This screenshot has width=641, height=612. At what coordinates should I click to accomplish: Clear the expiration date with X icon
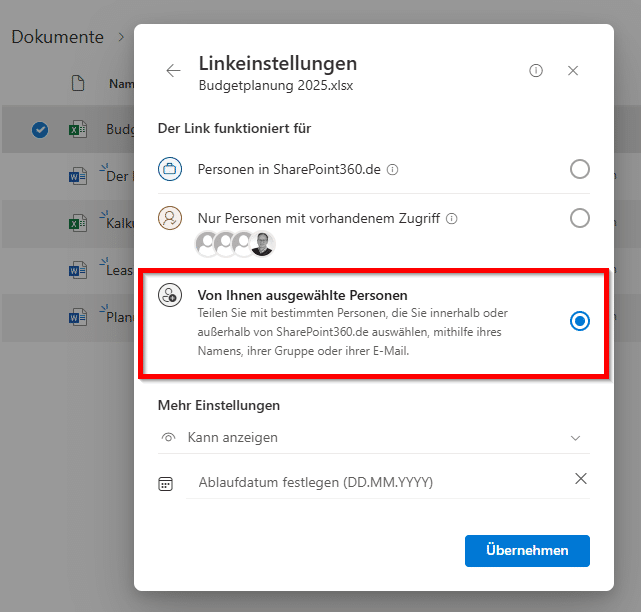click(581, 479)
